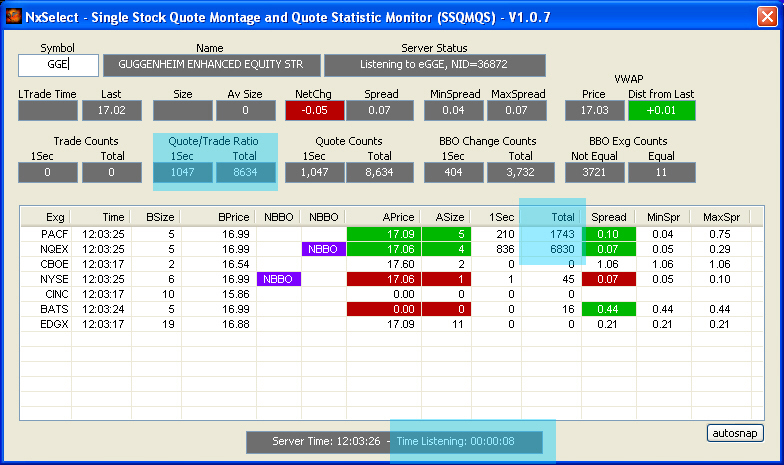Click NQEX Total value 6830
The height and width of the screenshot is (465, 784).
pos(562,249)
